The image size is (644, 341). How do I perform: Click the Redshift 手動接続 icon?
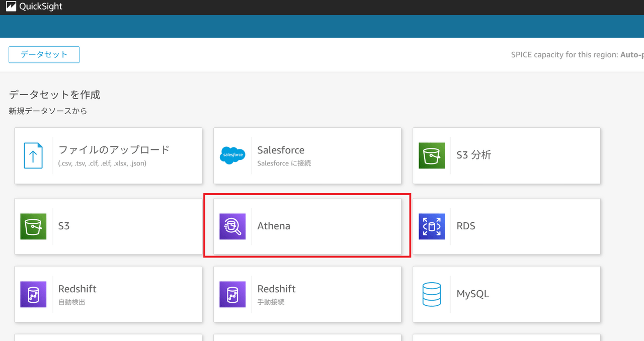(232, 294)
